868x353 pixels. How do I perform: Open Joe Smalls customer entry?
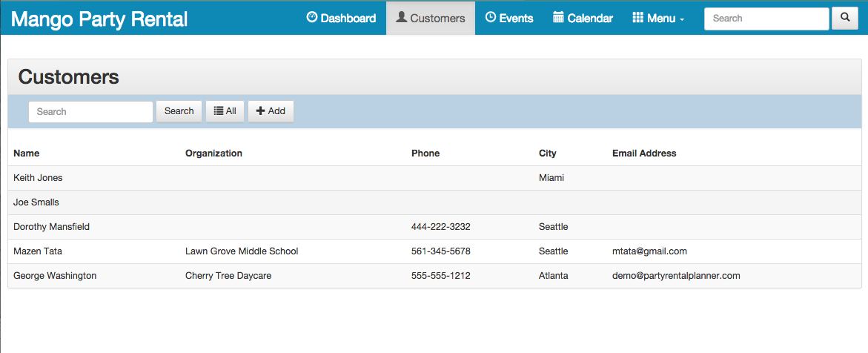(x=434, y=202)
